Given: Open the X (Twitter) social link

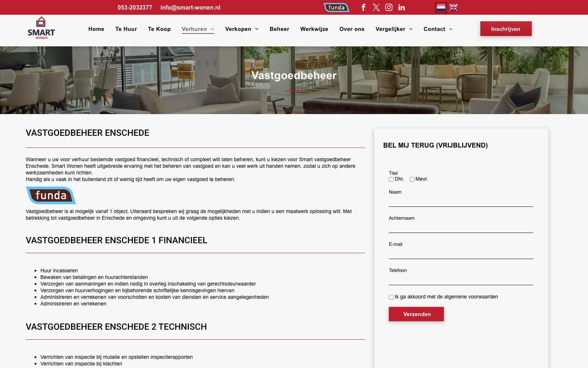Looking at the screenshot, I should point(376,7).
